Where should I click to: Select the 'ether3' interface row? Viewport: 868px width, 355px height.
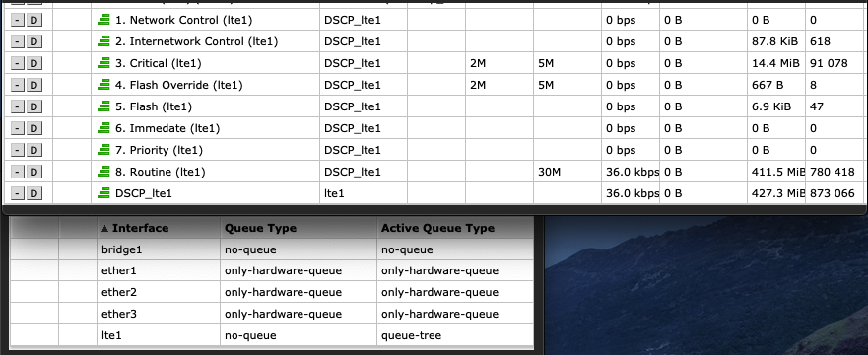coord(272,314)
